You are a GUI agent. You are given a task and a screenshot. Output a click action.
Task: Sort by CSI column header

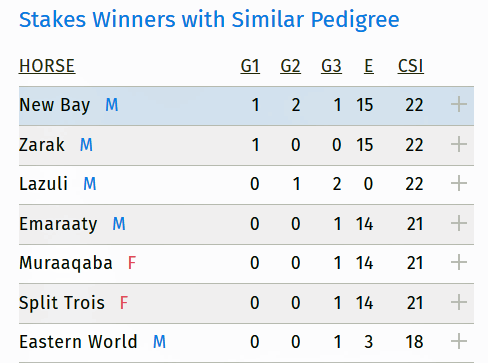[x=411, y=66]
